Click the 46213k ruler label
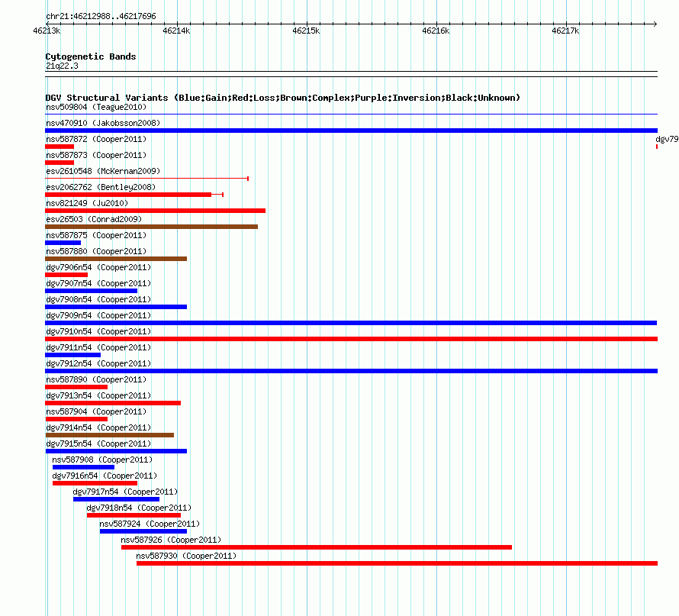Viewport: 679px width, 616px height. pyautogui.click(x=47, y=31)
